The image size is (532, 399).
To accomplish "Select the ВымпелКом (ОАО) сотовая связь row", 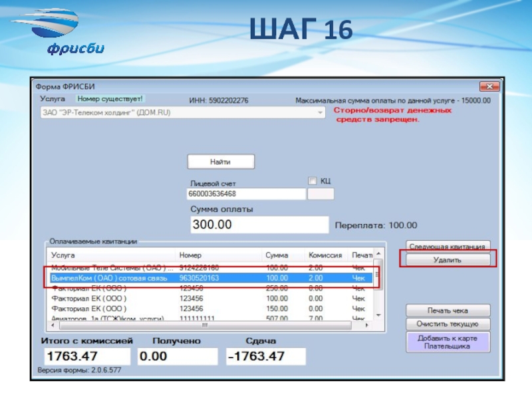I will 211,278.
